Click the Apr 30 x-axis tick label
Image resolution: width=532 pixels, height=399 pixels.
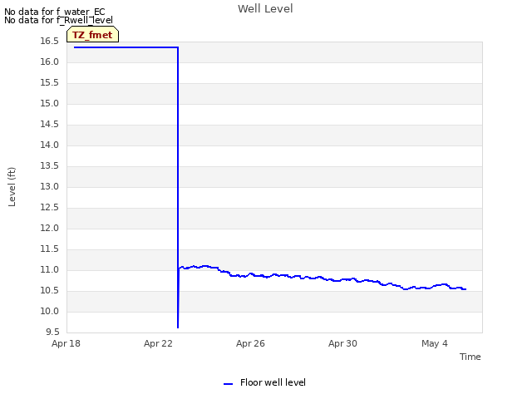(342, 343)
